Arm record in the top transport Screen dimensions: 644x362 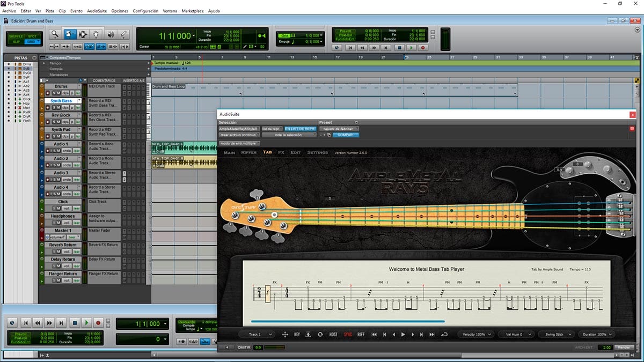tap(423, 47)
